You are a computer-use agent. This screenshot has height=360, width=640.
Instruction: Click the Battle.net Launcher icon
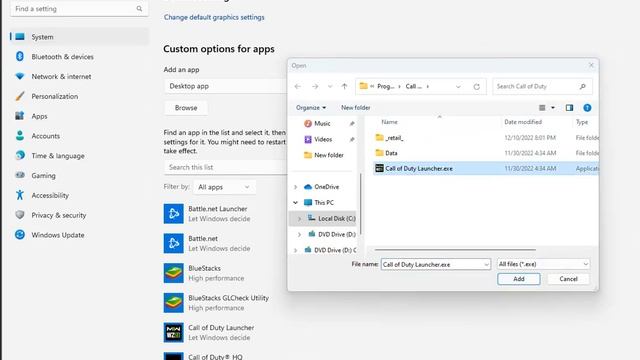(x=173, y=213)
